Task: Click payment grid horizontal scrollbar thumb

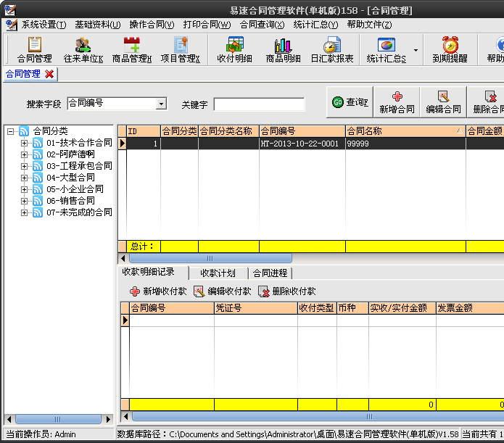Action: tap(318, 417)
